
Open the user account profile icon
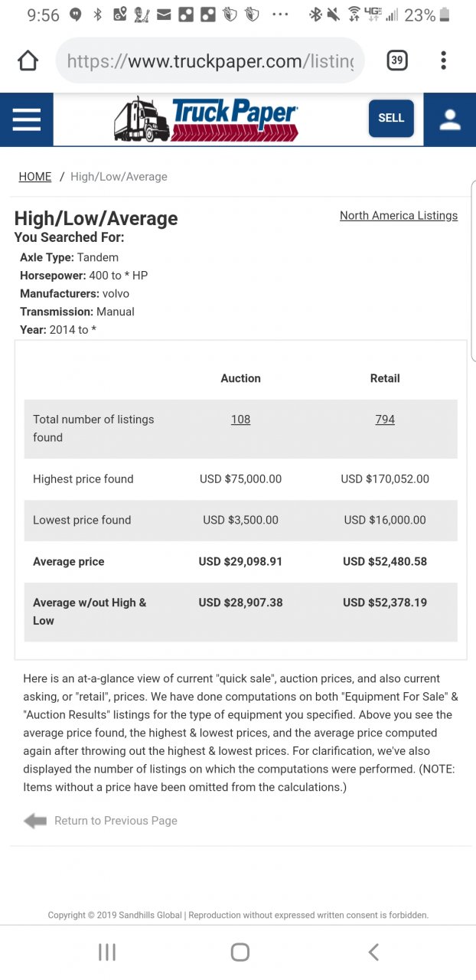450,119
